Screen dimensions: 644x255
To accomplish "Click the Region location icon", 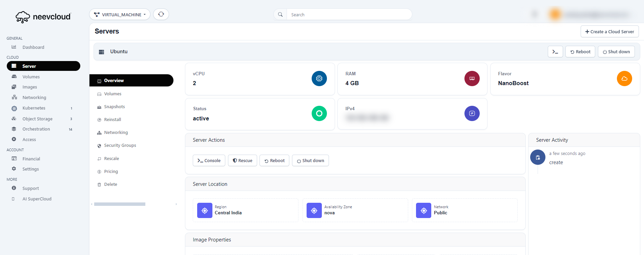I will click(205, 211).
